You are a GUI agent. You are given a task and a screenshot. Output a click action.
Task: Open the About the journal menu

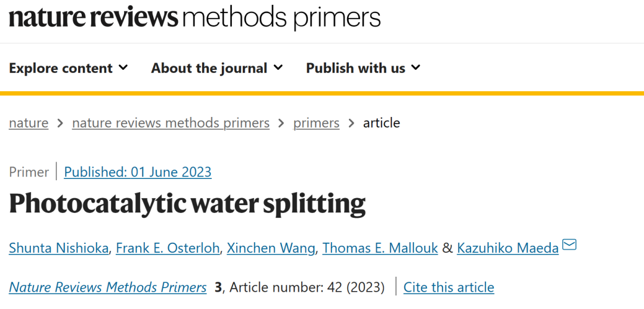pyautogui.click(x=217, y=68)
